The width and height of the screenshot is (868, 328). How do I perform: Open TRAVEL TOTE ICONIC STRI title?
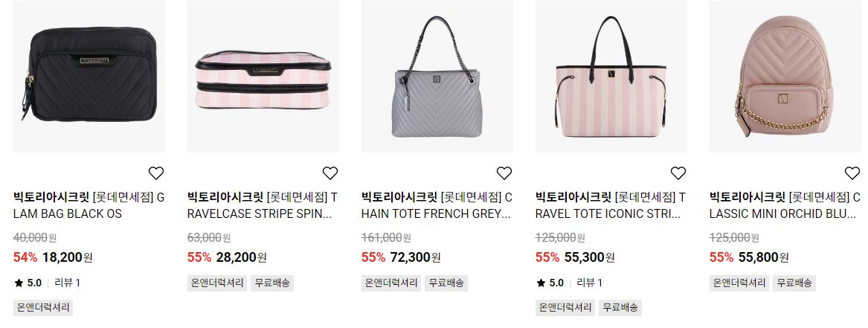pos(611,205)
